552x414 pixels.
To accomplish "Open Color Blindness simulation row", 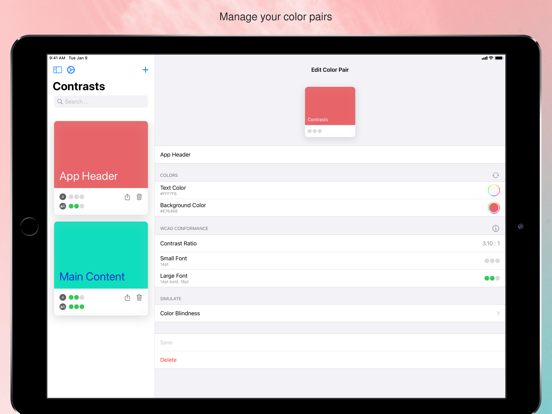I will (330, 313).
